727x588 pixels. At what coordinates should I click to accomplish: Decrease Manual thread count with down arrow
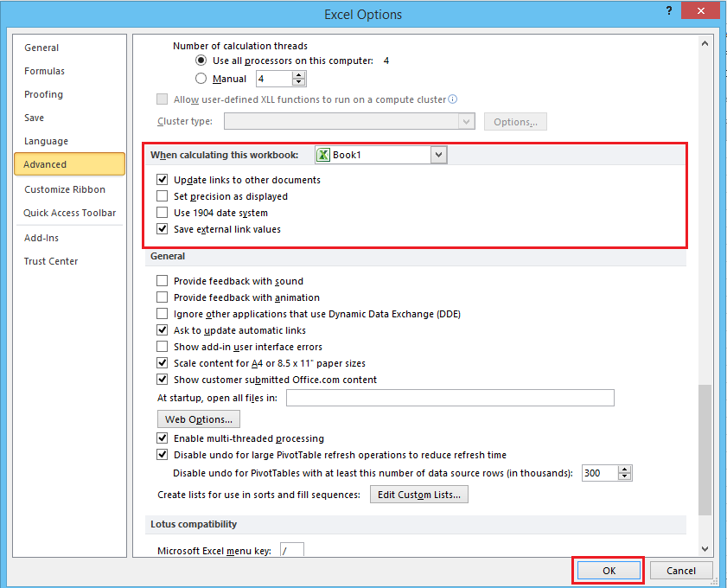click(299, 82)
